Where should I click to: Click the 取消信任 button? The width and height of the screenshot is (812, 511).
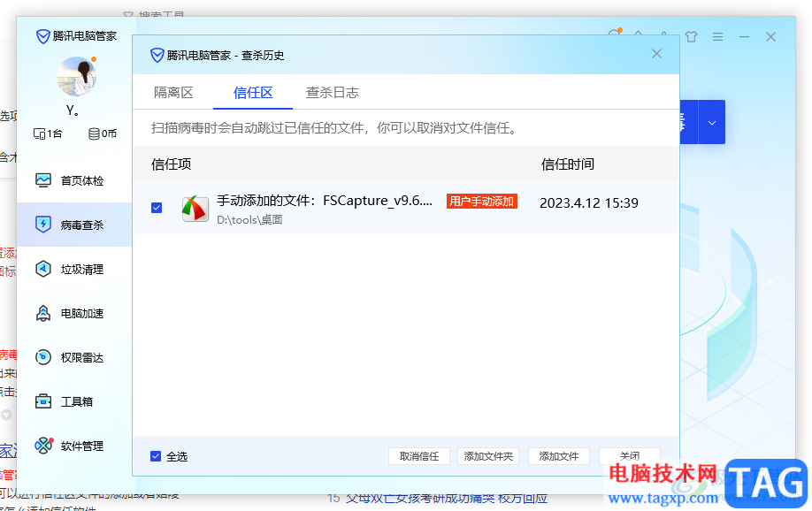click(x=419, y=456)
